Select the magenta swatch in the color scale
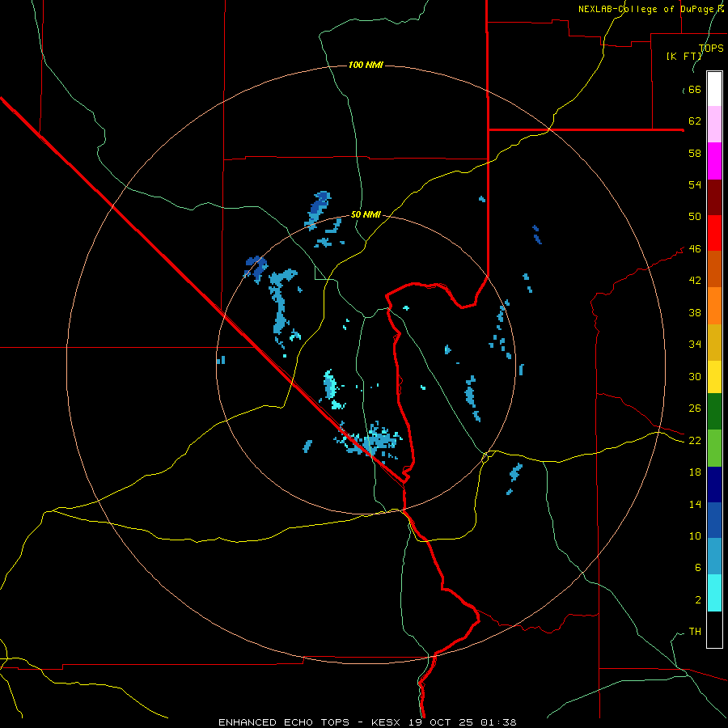Viewport: 728px width, 728px height. (714, 161)
